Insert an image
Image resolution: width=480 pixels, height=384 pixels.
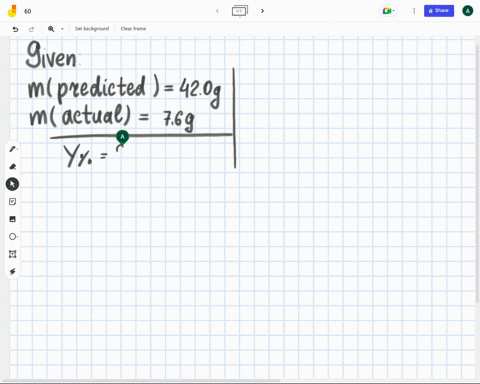[x=12, y=219]
